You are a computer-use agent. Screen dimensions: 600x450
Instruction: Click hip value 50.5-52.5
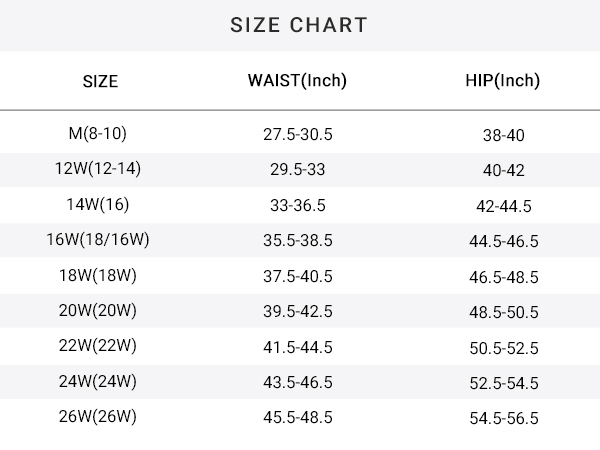[504, 348]
